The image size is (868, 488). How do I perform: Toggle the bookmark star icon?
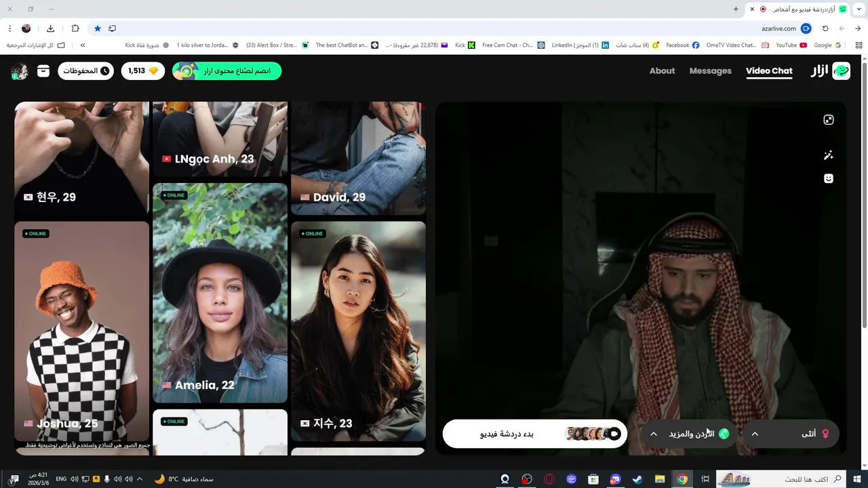[98, 28]
